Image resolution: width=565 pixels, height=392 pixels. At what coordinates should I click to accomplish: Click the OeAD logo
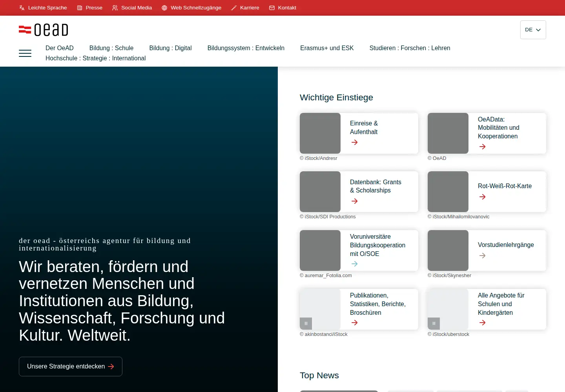44,30
